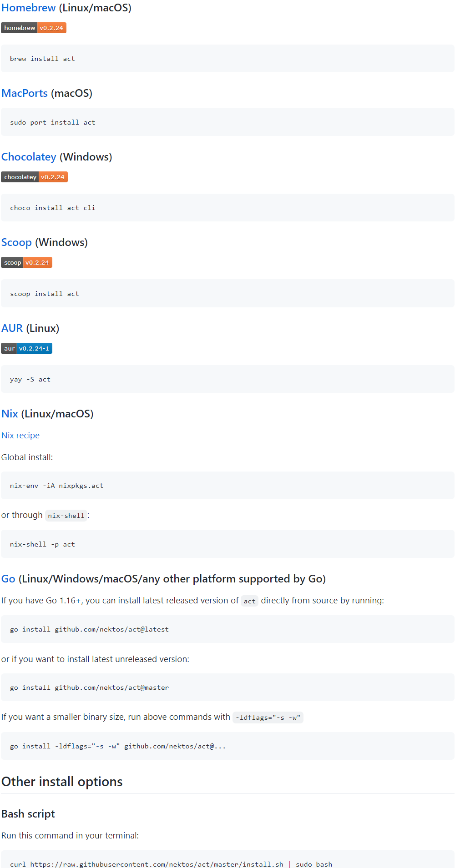The height and width of the screenshot is (868, 455).
Task: Click the scoop v0.2.24 badge
Action: click(26, 262)
